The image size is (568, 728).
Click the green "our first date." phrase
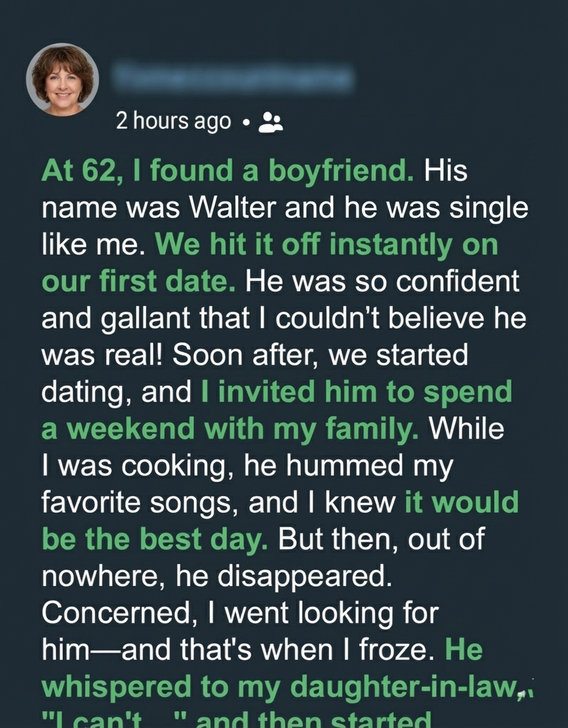click(x=138, y=282)
